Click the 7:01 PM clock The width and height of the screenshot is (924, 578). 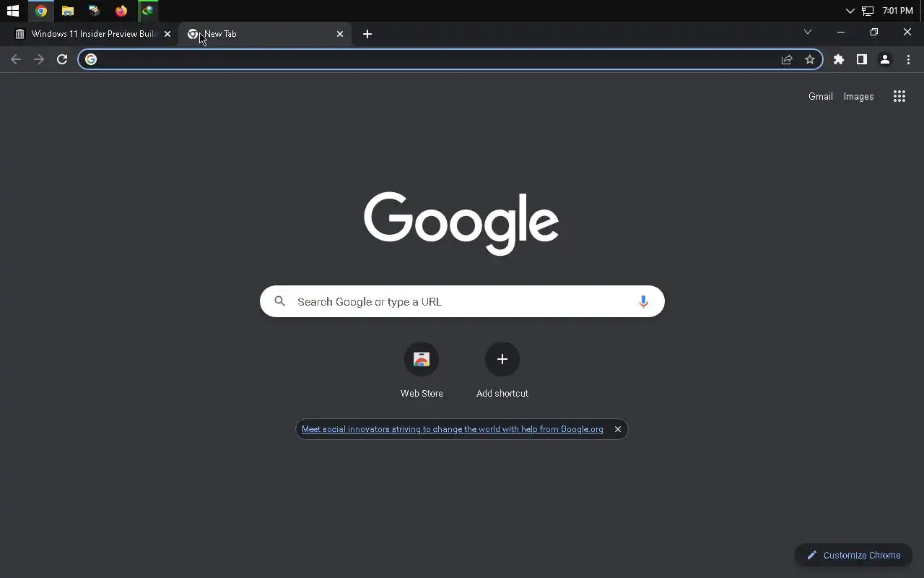(x=898, y=11)
